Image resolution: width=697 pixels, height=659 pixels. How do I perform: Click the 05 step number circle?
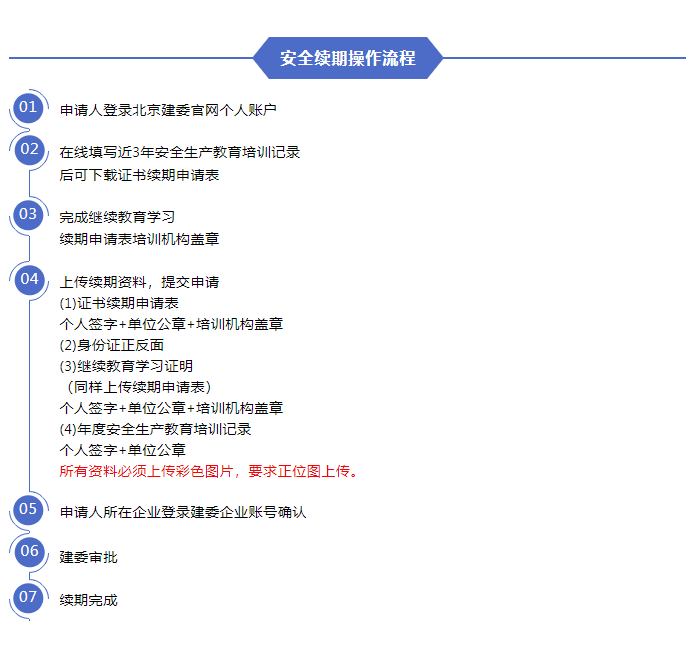pos(28,509)
